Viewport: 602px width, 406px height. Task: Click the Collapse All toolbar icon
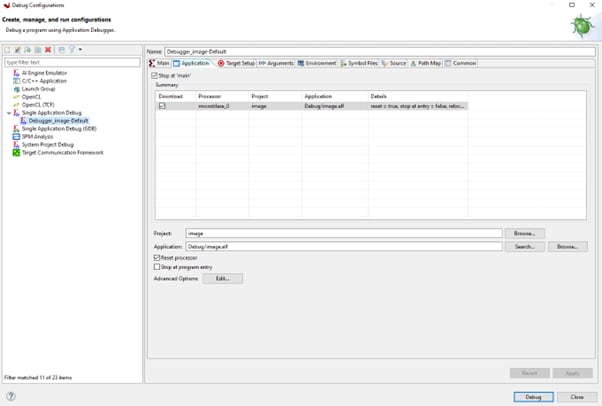pos(61,49)
